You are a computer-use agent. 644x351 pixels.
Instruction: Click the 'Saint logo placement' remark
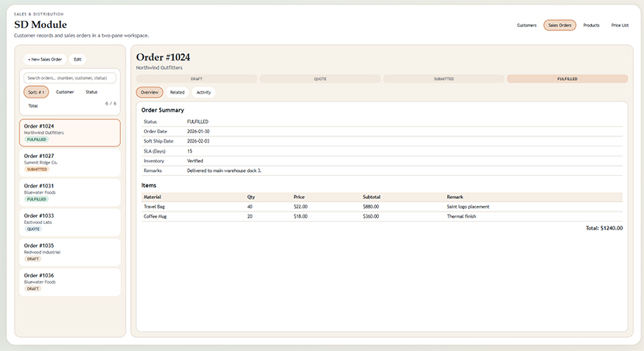point(468,207)
